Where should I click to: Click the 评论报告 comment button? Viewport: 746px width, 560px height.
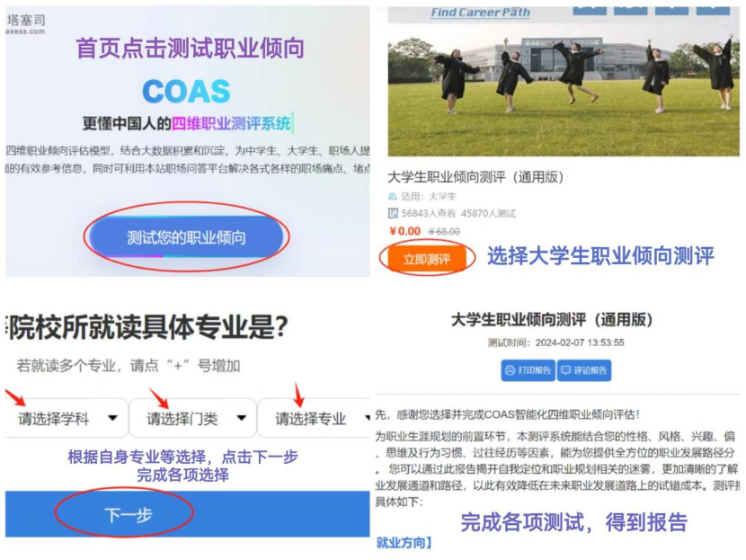(x=584, y=370)
